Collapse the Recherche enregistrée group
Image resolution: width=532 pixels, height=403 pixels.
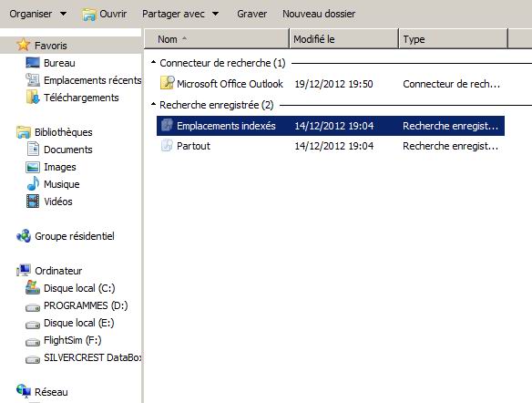(x=153, y=104)
